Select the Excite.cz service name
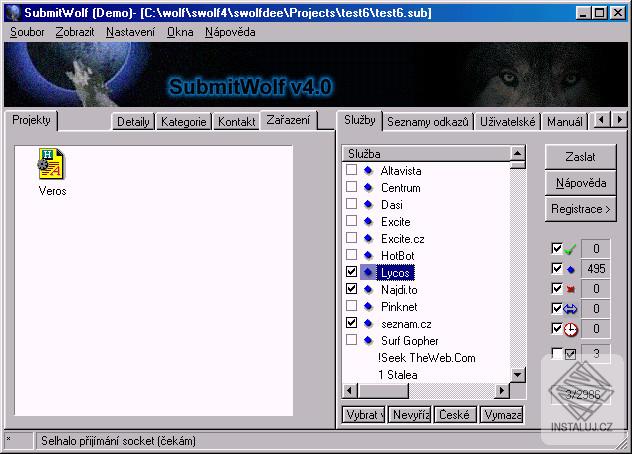 pyautogui.click(x=402, y=239)
